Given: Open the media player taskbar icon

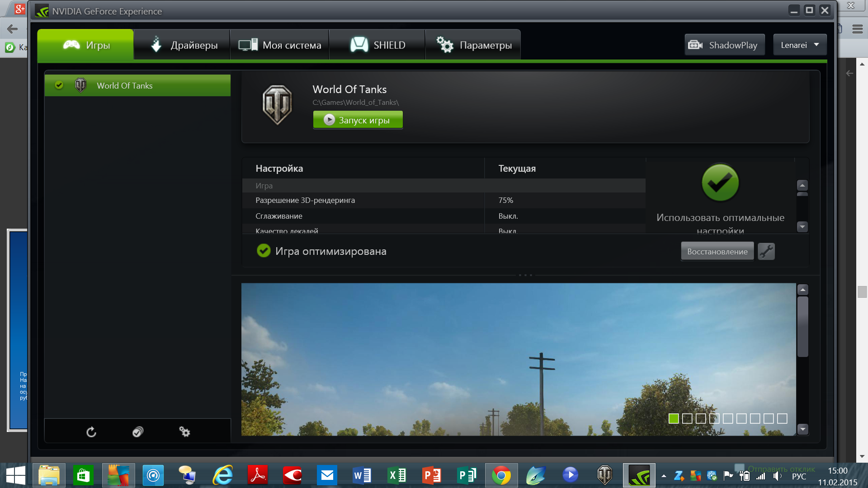Looking at the screenshot, I should (x=570, y=475).
